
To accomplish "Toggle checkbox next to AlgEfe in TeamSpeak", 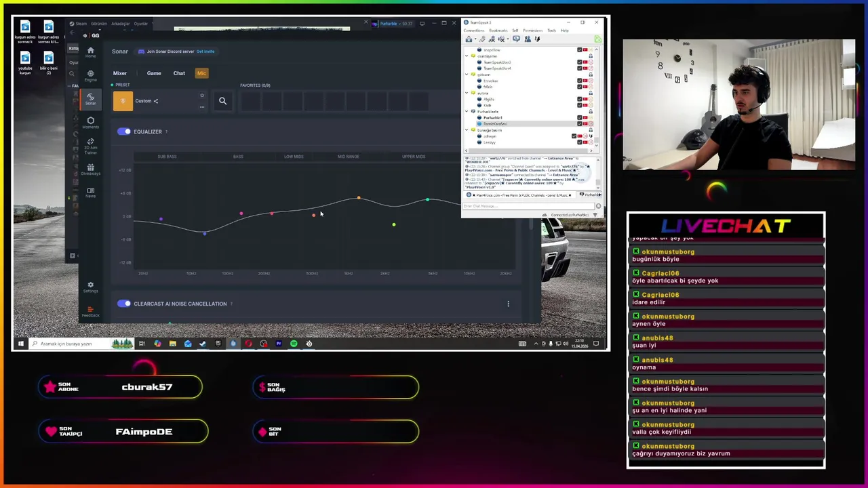I will pos(580,99).
